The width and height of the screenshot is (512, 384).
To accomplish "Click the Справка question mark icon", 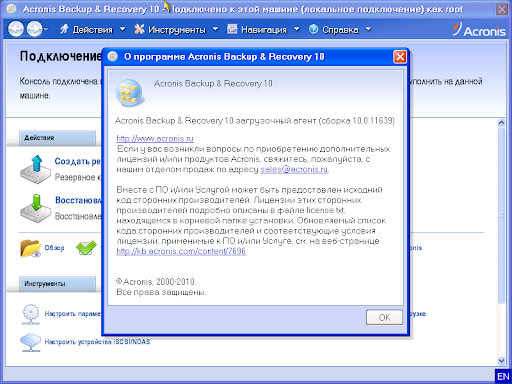I will (x=313, y=29).
